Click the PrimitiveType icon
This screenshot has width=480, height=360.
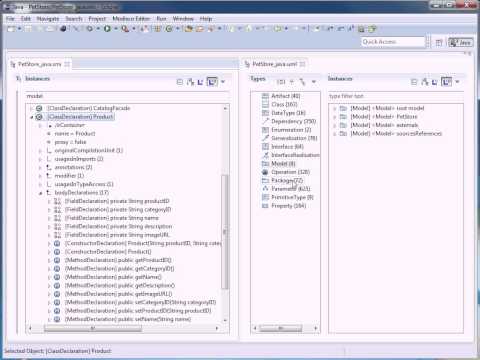[x=265, y=197]
